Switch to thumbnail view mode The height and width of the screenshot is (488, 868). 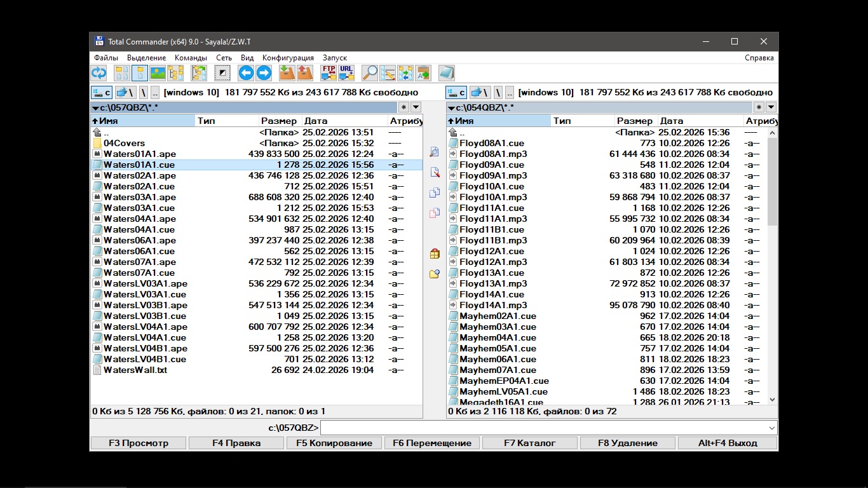tap(158, 73)
